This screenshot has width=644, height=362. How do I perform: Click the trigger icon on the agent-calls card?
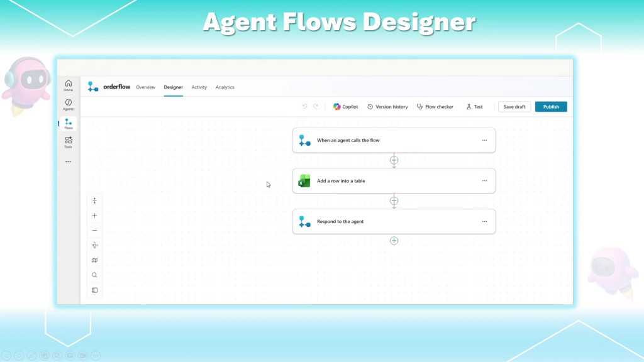click(x=304, y=140)
